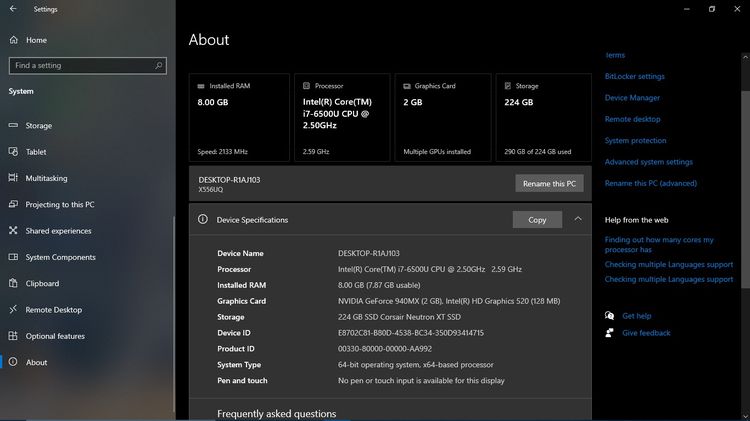Open System Components page
The width and height of the screenshot is (750, 421).
tap(60, 257)
